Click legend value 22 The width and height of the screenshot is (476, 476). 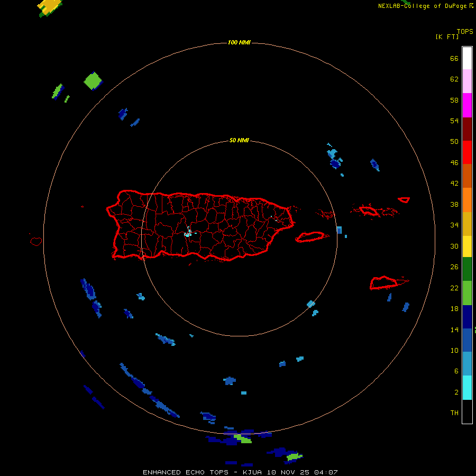click(x=454, y=288)
